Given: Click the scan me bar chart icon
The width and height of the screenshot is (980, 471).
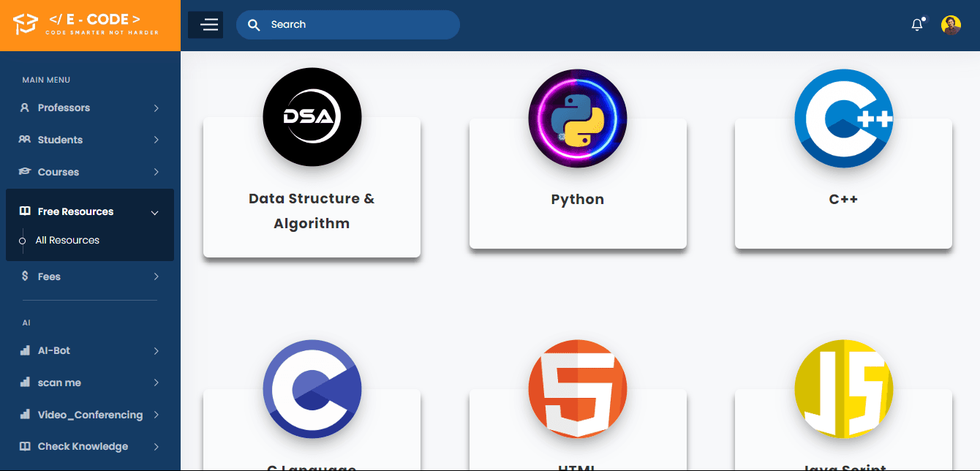Looking at the screenshot, I should tap(25, 383).
